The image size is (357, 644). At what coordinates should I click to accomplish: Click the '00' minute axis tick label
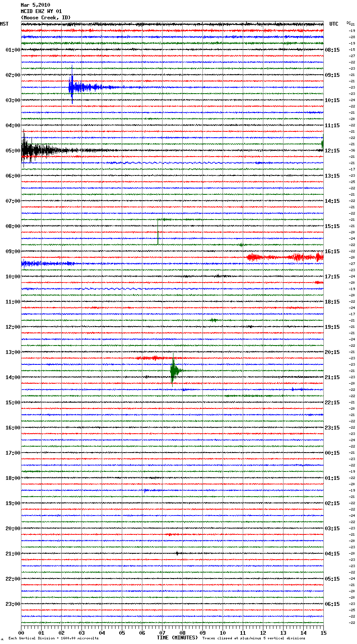(x=21, y=633)
